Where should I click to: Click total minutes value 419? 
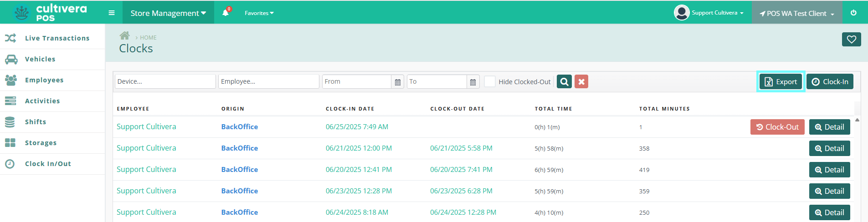(644, 170)
